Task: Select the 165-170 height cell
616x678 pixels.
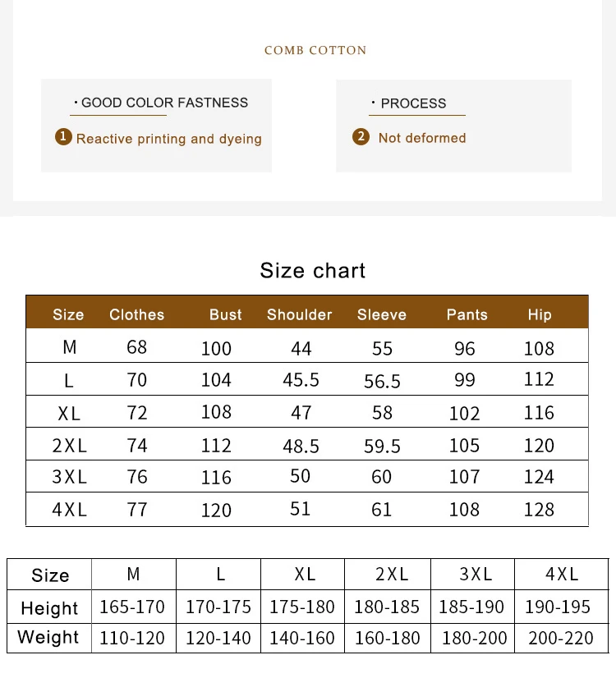Action: click(x=132, y=607)
